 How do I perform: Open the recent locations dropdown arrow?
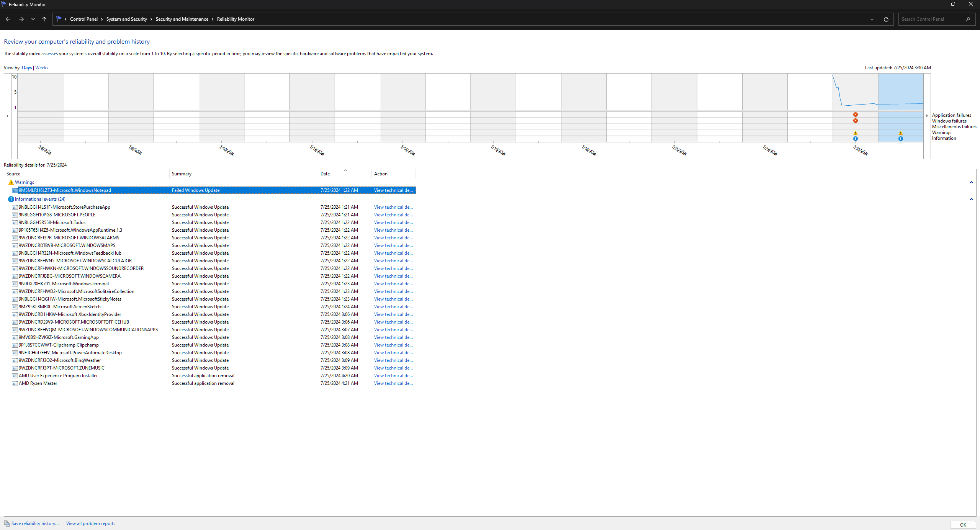click(33, 19)
